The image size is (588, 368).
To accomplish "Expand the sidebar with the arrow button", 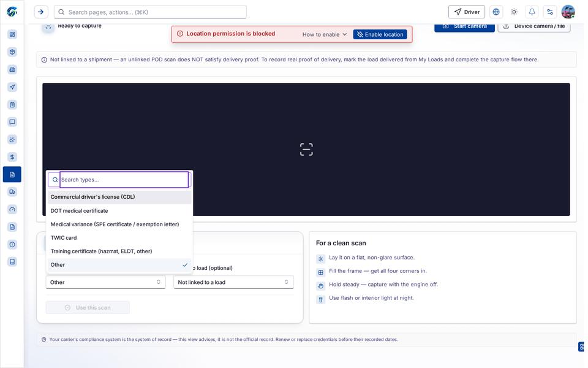I will click(x=41, y=12).
